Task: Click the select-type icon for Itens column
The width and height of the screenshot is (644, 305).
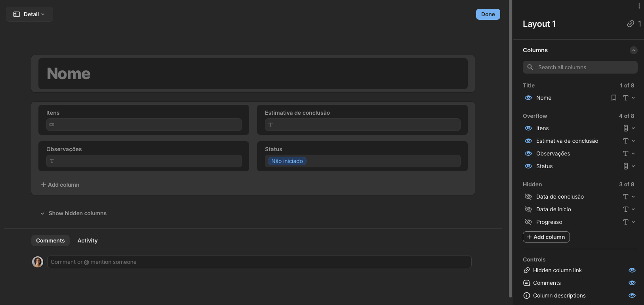Action: tap(626, 128)
